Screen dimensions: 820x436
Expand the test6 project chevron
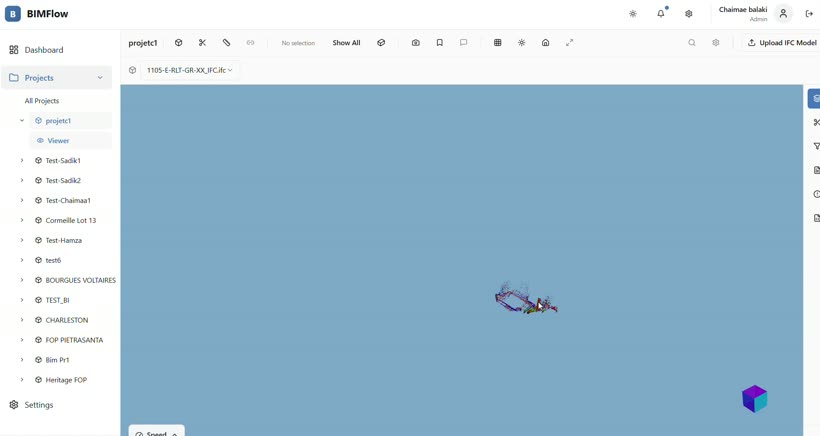22,260
